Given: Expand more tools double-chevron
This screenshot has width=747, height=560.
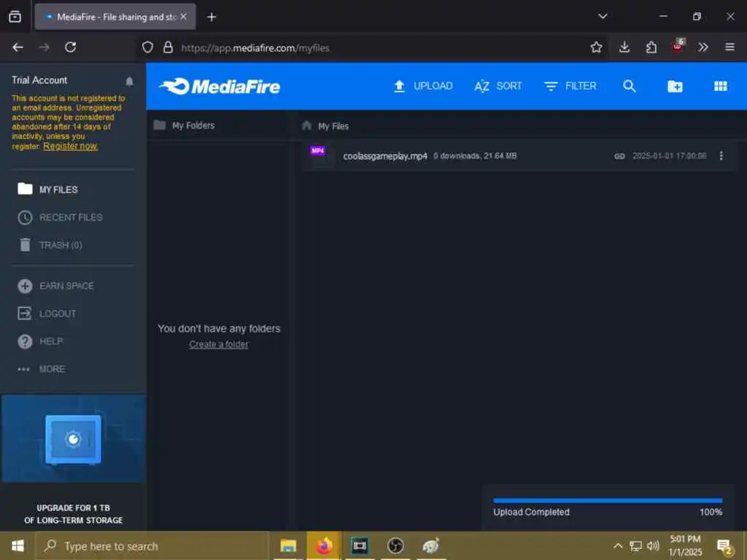Looking at the screenshot, I should (x=703, y=47).
